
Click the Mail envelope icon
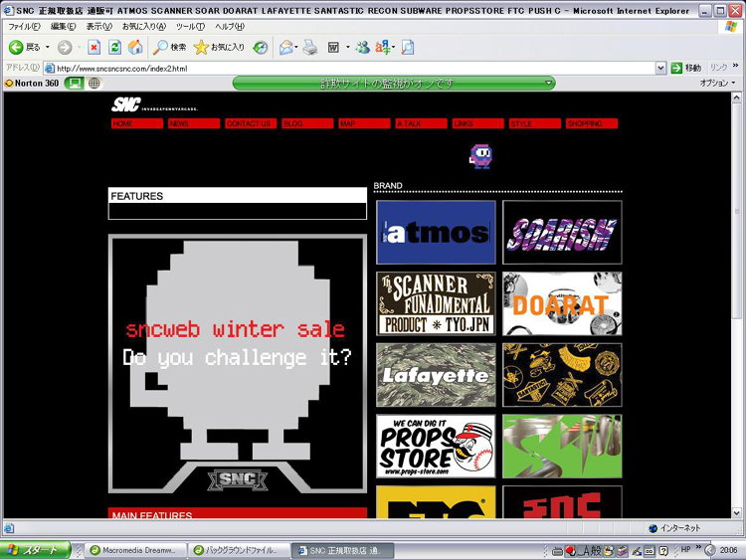pyautogui.click(x=285, y=47)
